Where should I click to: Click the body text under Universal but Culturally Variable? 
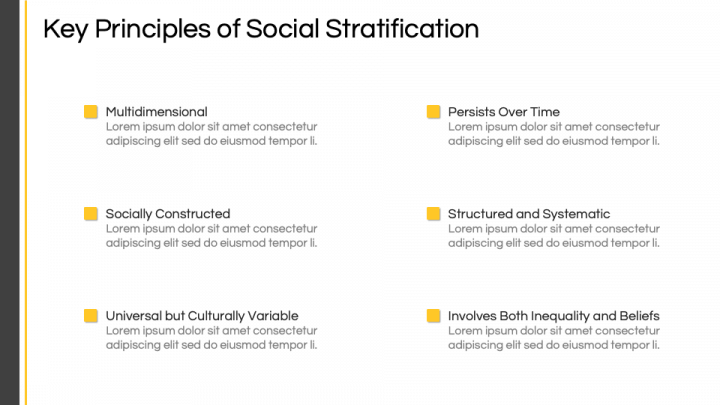211,338
